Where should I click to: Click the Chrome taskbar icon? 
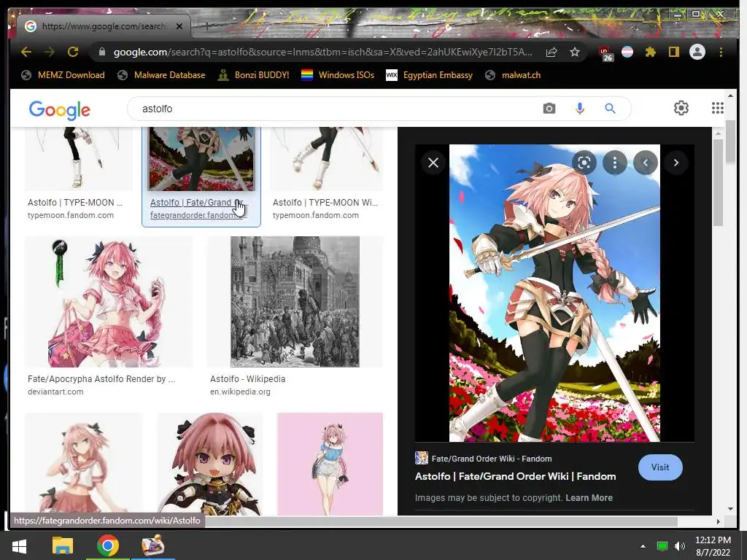click(108, 545)
